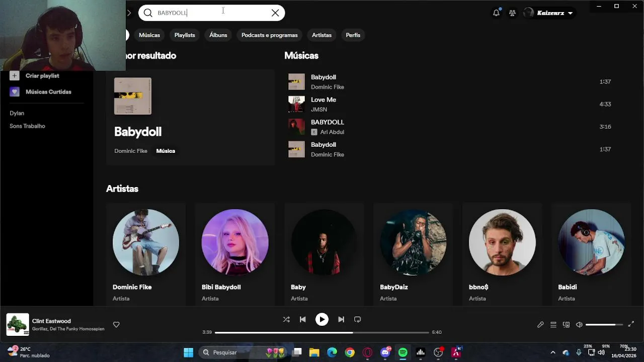Launch Microsoft Edge from the taskbar

click(332, 352)
